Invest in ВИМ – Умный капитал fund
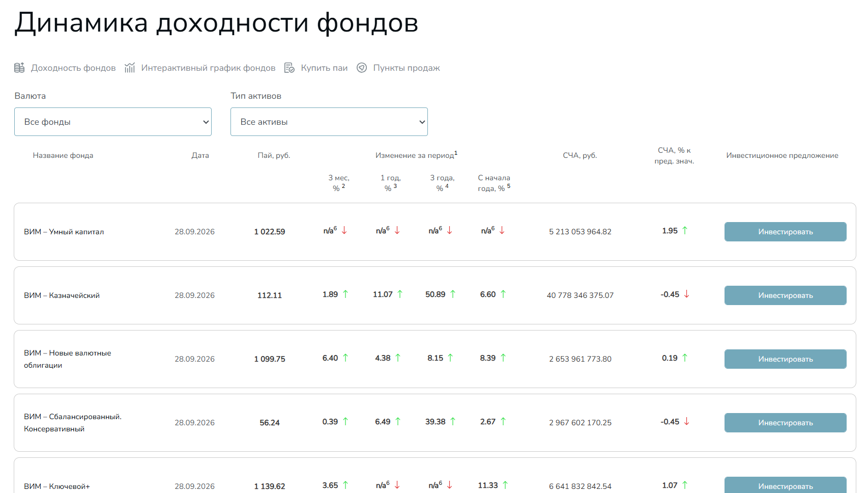The height and width of the screenshot is (493, 868). (x=785, y=232)
